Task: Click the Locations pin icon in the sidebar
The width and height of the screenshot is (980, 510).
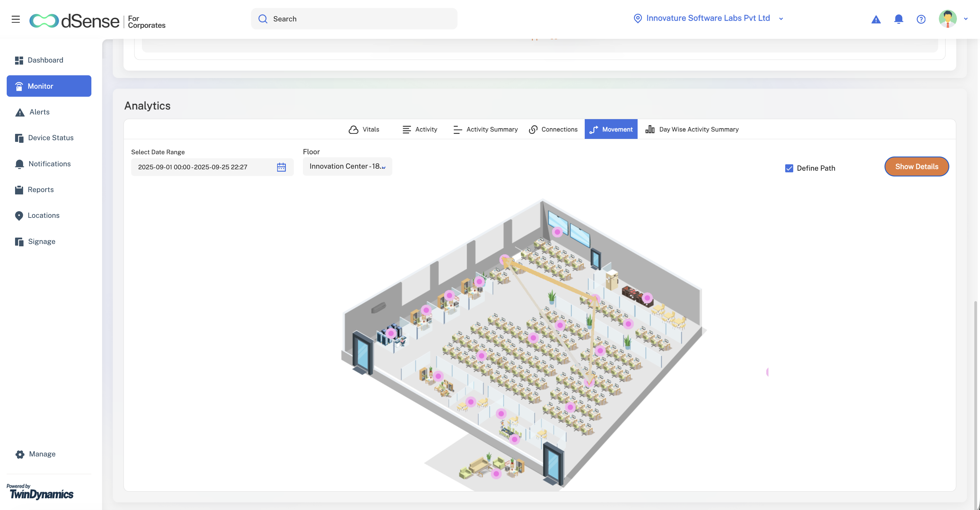Action: point(19,216)
